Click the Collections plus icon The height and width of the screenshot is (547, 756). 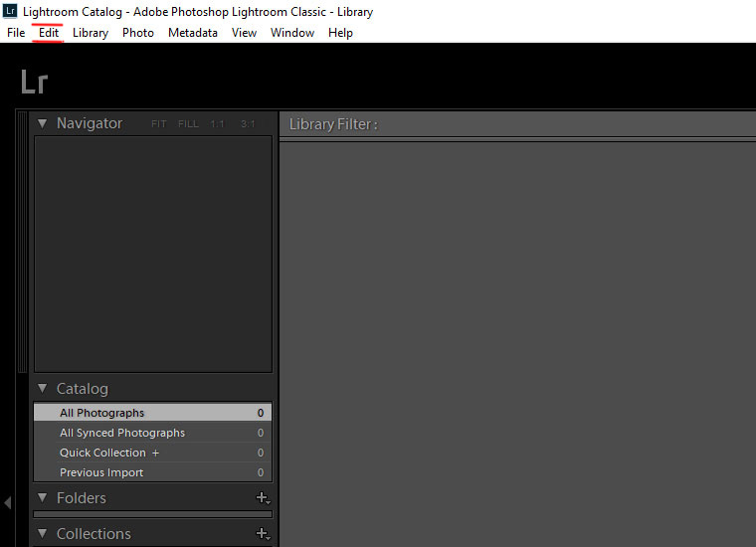click(263, 534)
